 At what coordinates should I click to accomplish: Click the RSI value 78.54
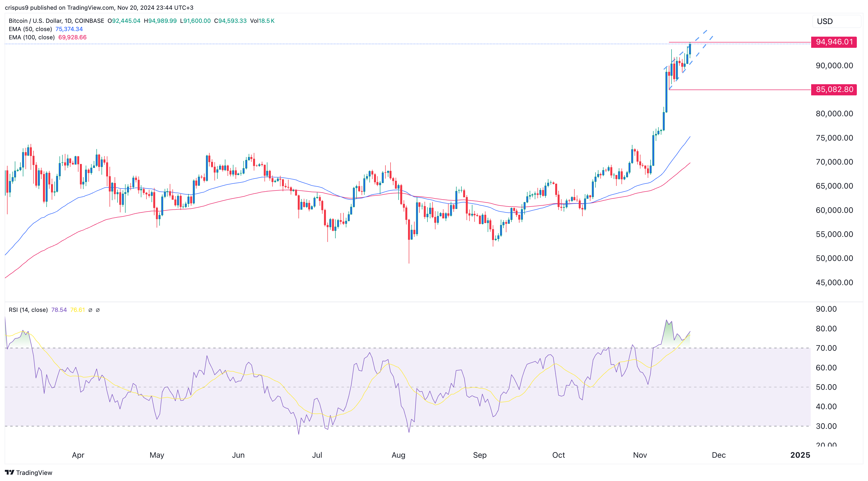pyautogui.click(x=59, y=310)
